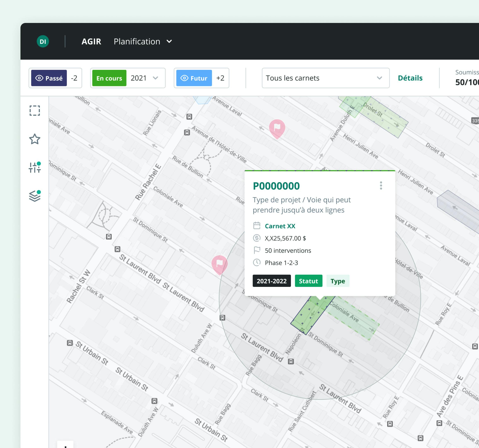The image size is (479, 448).
Task: Click the project type description text
Action: click(301, 205)
